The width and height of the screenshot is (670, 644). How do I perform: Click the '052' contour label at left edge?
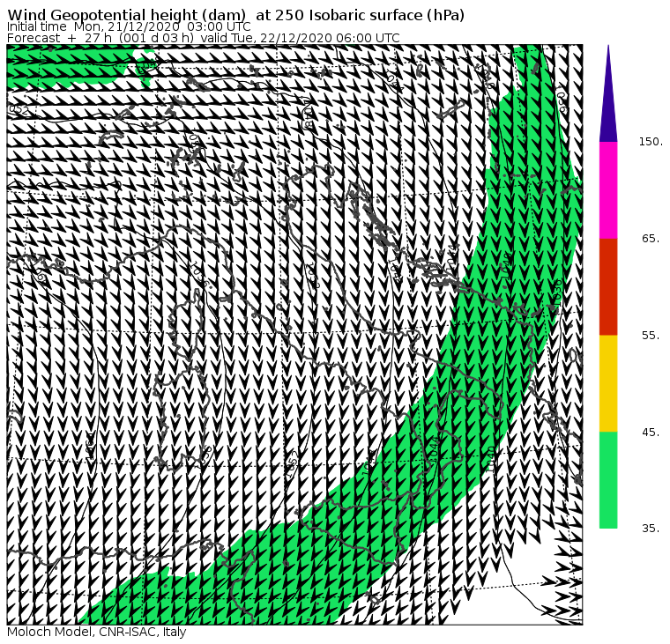(x=19, y=110)
